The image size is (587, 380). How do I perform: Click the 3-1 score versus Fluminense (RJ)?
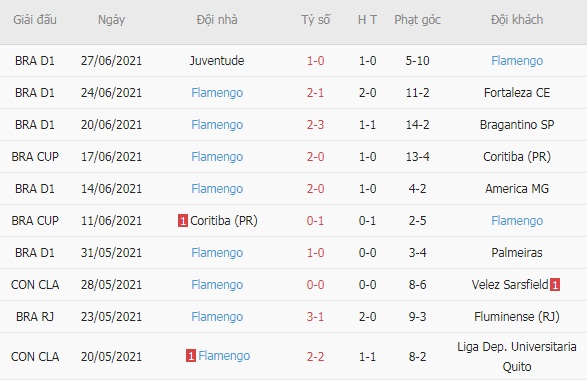point(315,317)
